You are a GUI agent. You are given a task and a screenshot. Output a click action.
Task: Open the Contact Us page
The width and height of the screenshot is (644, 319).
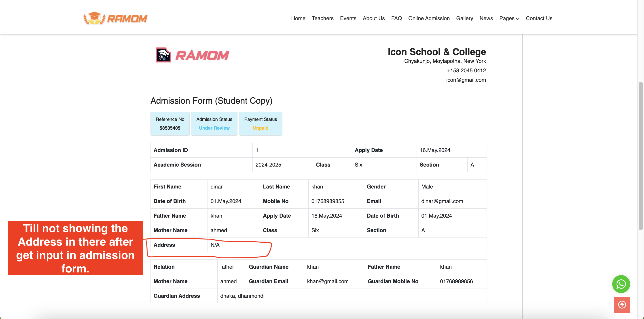click(539, 18)
